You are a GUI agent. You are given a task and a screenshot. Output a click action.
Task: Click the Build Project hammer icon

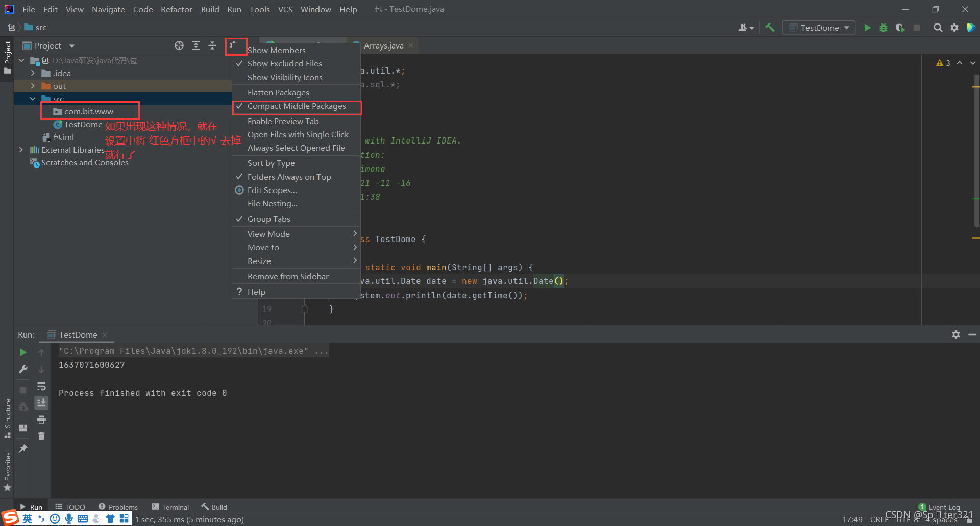pos(770,28)
